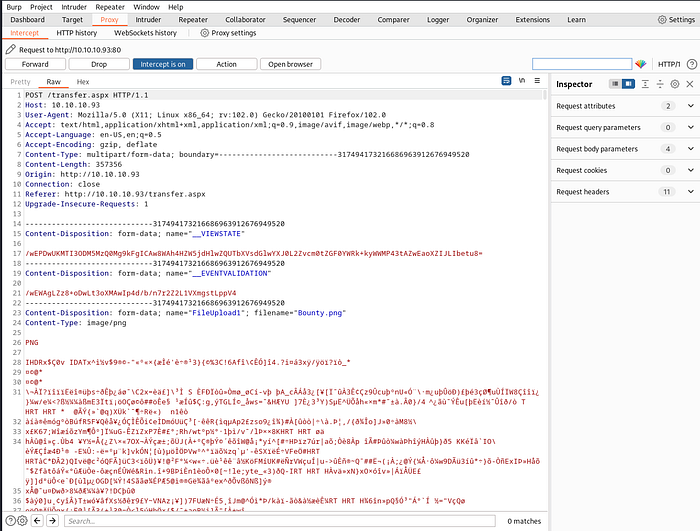Switch Inspector to single-column layout view

click(615, 84)
